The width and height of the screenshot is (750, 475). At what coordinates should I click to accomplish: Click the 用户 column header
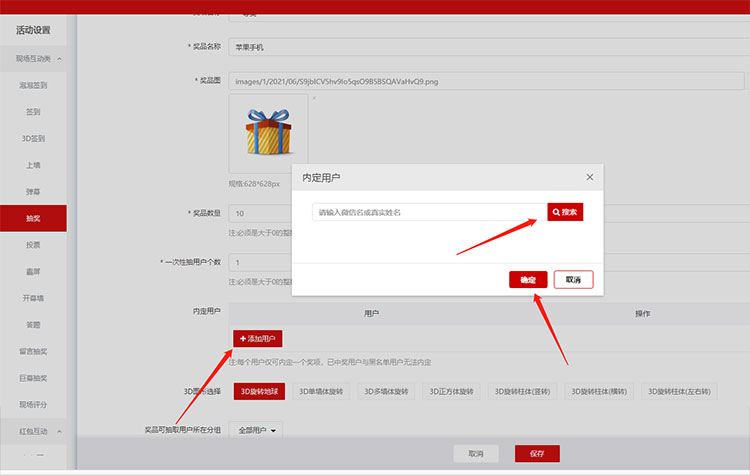coord(372,313)
